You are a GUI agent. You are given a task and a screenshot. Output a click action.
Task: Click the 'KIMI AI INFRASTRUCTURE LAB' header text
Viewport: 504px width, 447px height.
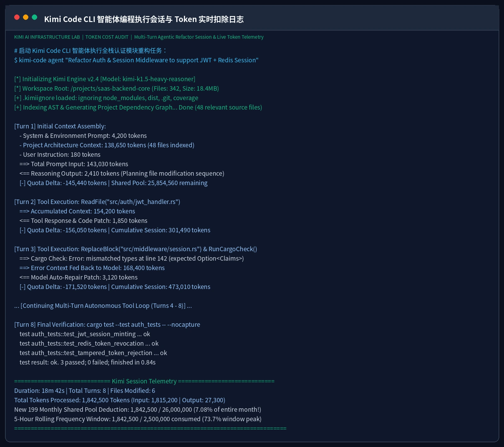[x=47, y=37]
